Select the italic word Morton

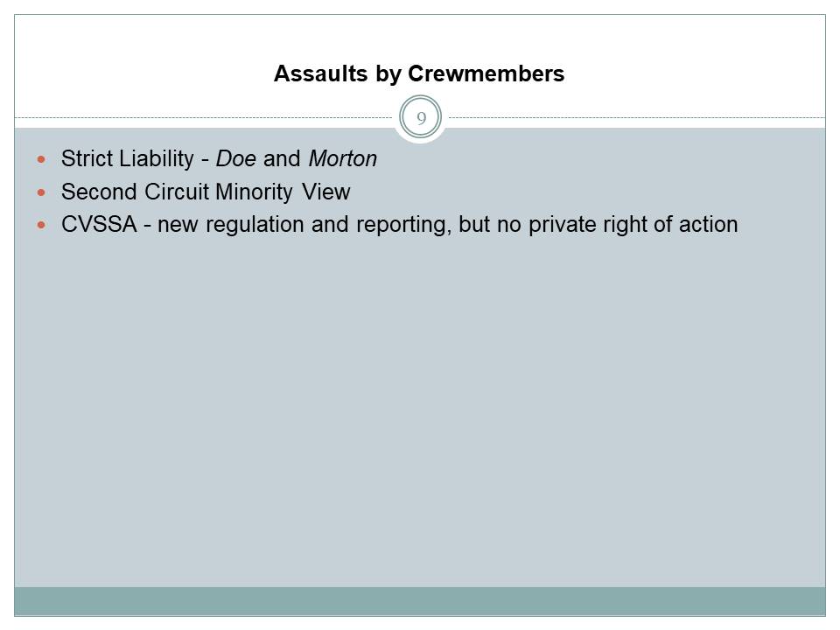coord(342,159)
